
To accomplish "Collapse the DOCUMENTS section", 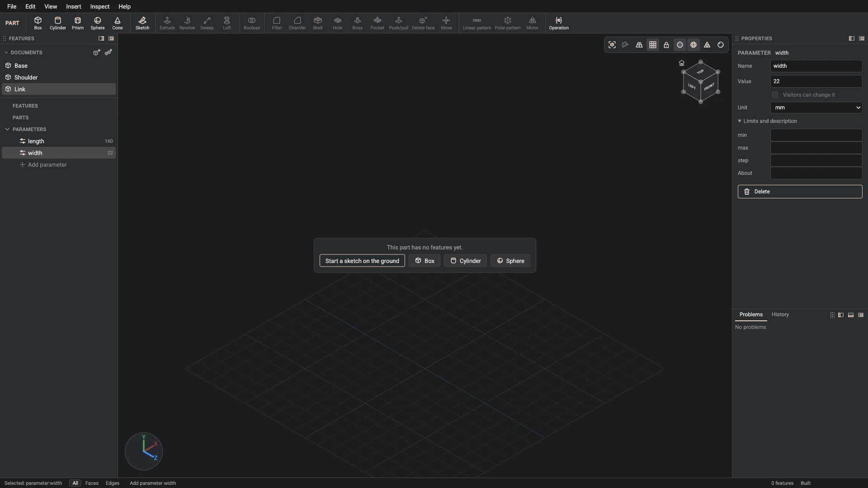I will (6, 52).
